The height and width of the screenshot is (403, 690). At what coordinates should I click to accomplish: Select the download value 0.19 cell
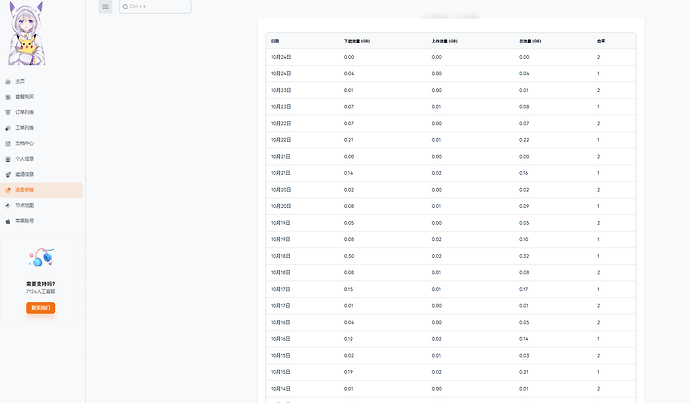(349, 372)
